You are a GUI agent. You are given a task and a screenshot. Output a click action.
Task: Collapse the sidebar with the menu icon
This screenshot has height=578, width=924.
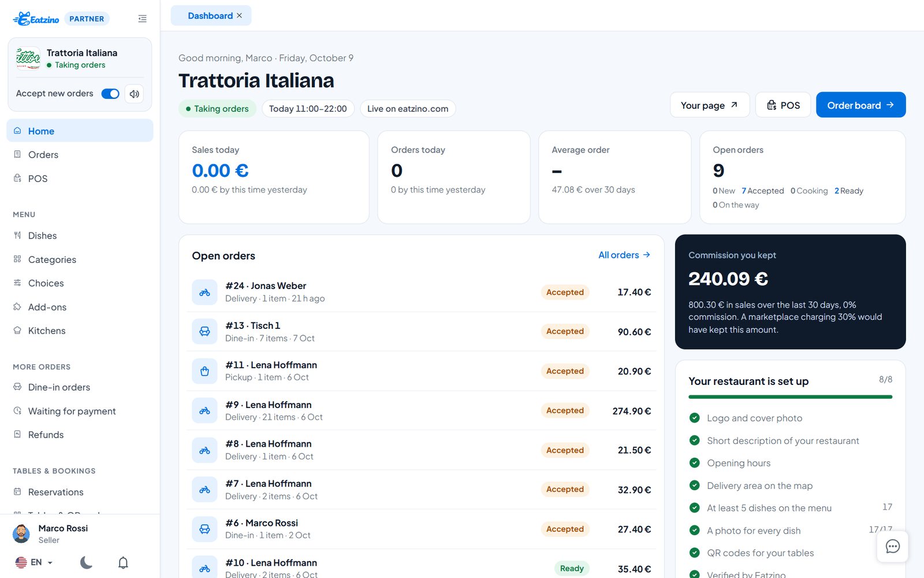(x=142, y=18)
